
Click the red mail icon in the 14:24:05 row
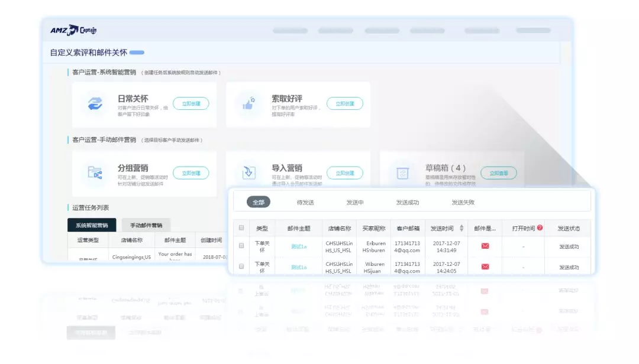[485, 266]
